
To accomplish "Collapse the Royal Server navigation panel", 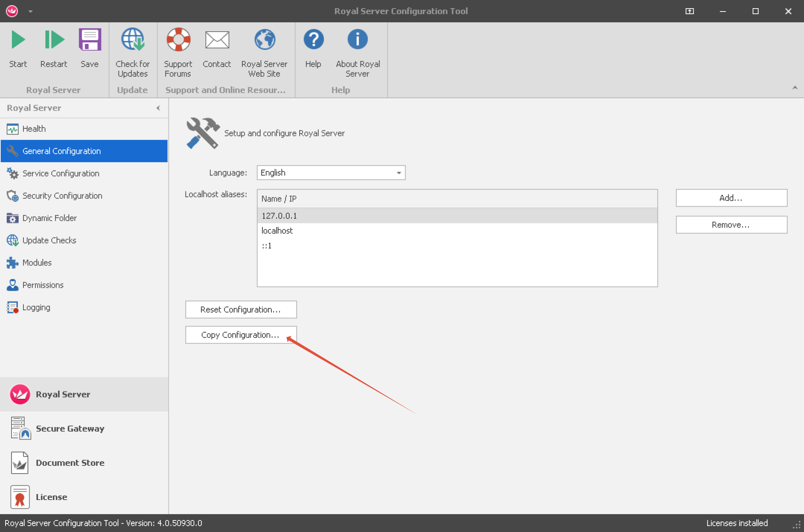I will pyautogui.click(x=158, y=108).
